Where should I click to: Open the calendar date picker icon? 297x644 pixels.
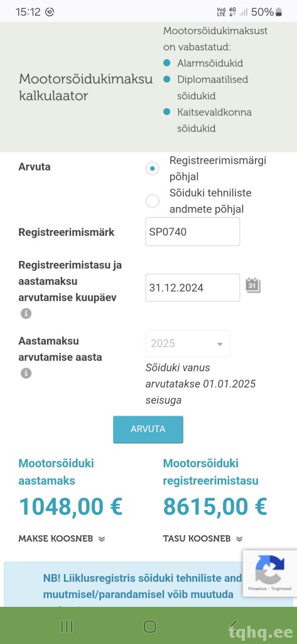click(x=253, y=286)
